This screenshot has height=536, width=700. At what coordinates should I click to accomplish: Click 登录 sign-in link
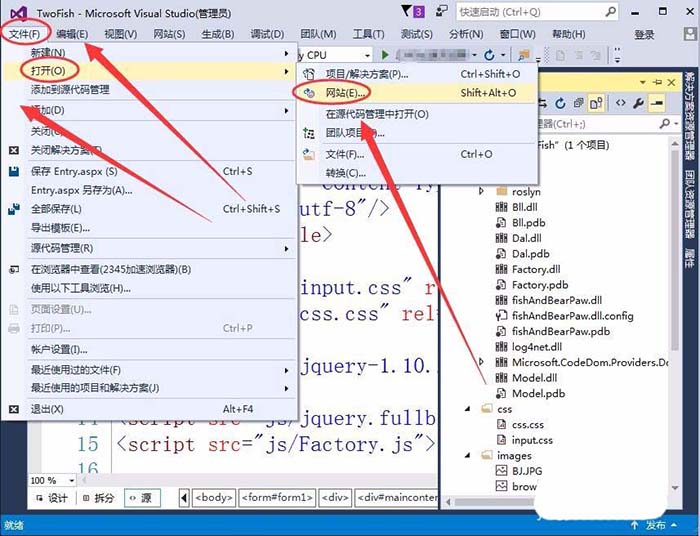tap(644, 34)
